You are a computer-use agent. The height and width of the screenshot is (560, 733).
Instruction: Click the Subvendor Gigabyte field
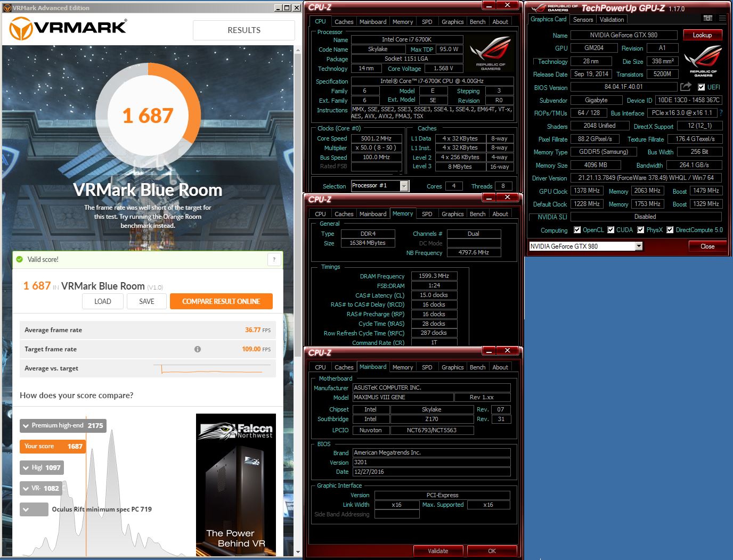click(596, 100)
